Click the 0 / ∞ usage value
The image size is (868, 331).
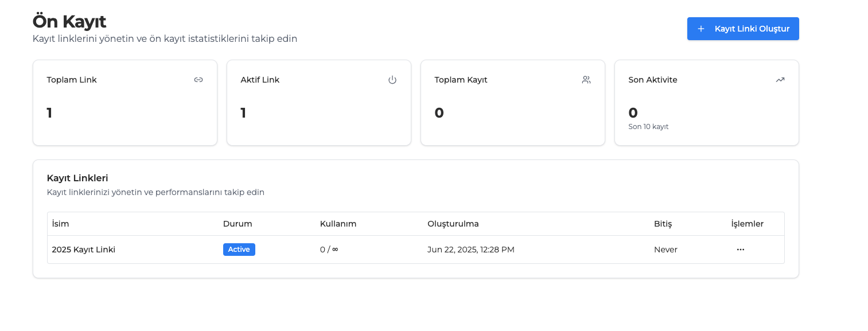coord(329,250)
